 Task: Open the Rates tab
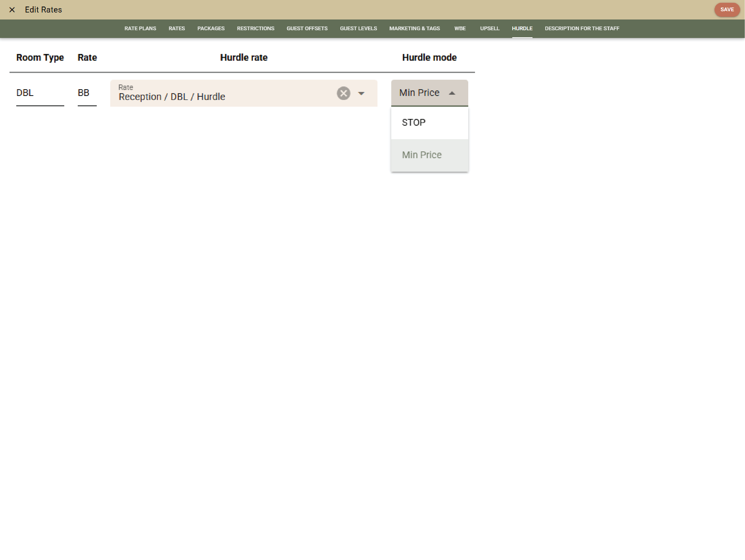tap(176, 29)
